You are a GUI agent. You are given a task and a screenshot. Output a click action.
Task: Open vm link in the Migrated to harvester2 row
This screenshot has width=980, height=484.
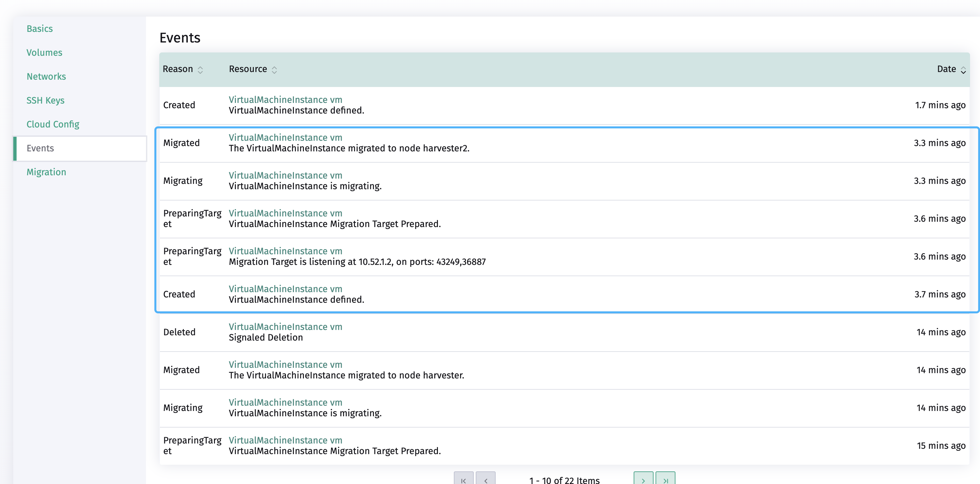285,137
